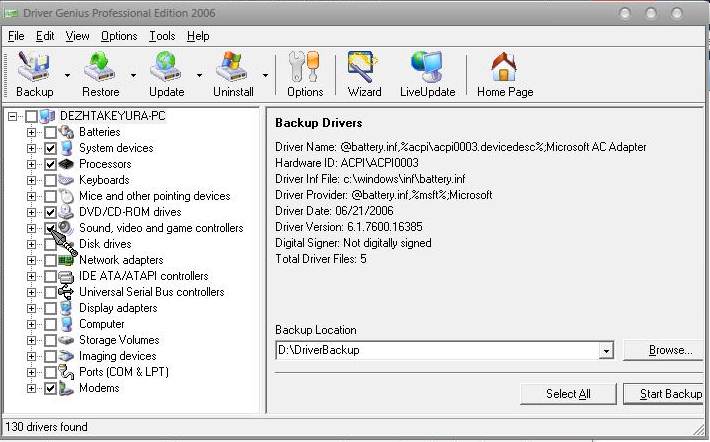The image size is (710, 442).
Task: Click the Browse... button
Action: 663,350
